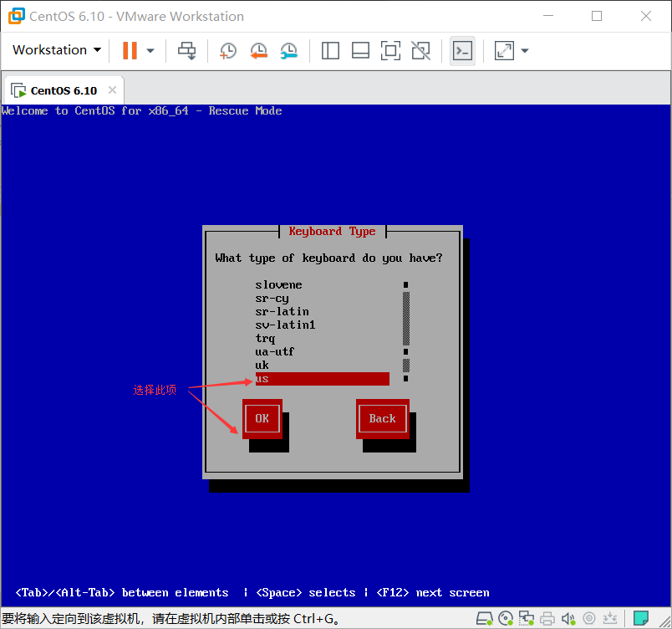This screenshot has width=672, height=629.
Task: Expand the power options dropdown arrow
Action: click(x=150, y=50)
